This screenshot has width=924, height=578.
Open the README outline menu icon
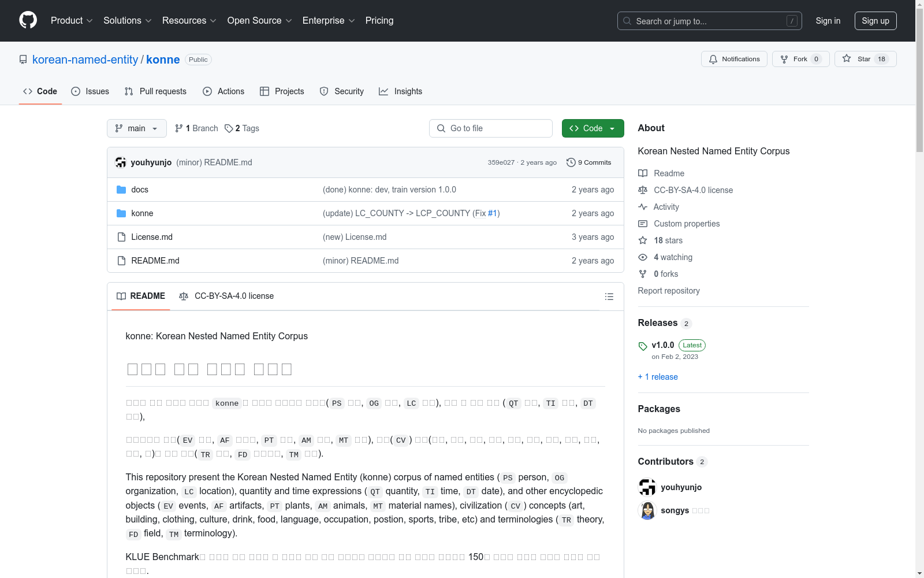click(609, 297)
